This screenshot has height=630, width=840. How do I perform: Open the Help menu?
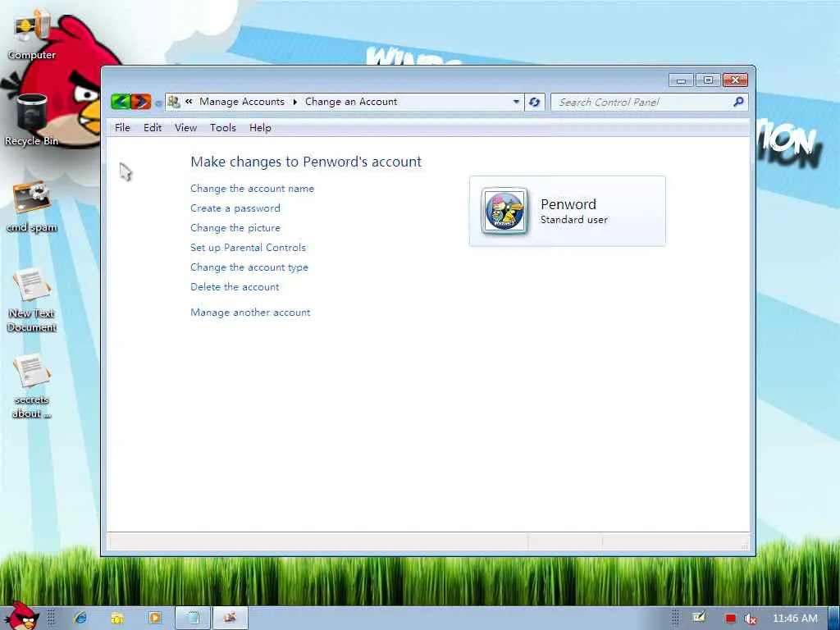(260, 127)
